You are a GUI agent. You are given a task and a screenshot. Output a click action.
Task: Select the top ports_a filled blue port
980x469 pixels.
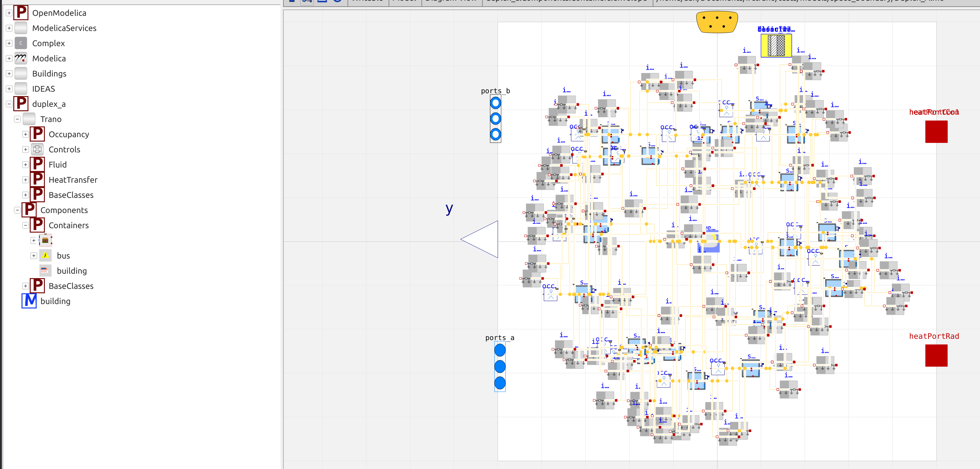[500, 350]
